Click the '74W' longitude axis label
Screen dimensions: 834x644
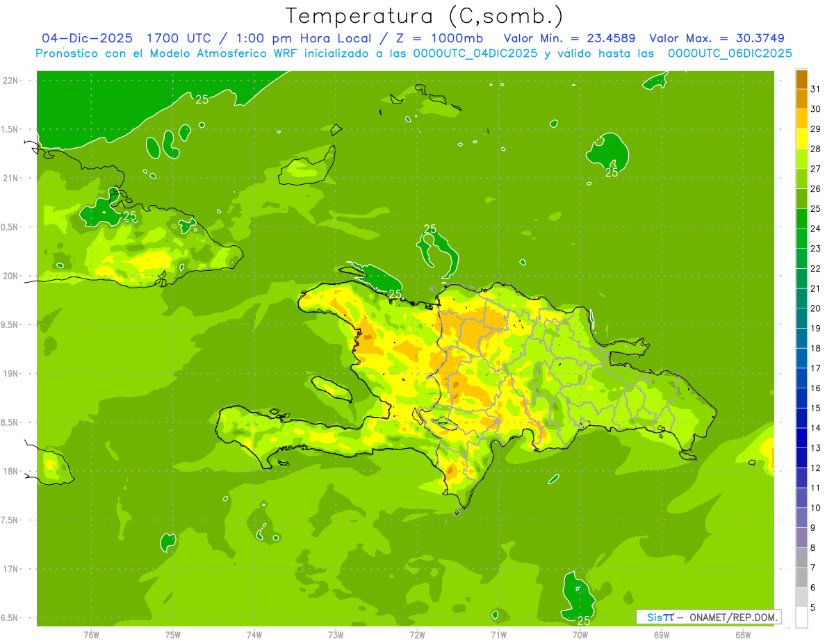(x=254, y=635)
